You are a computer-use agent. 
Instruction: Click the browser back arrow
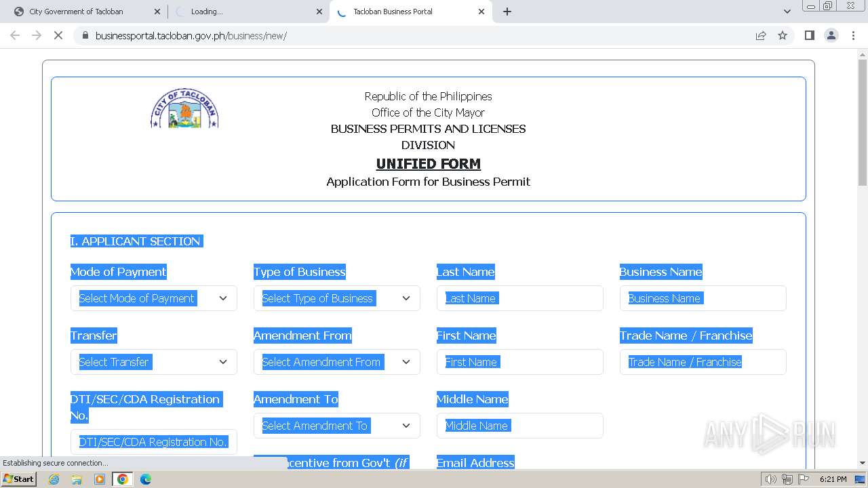[x=15, y=35]
